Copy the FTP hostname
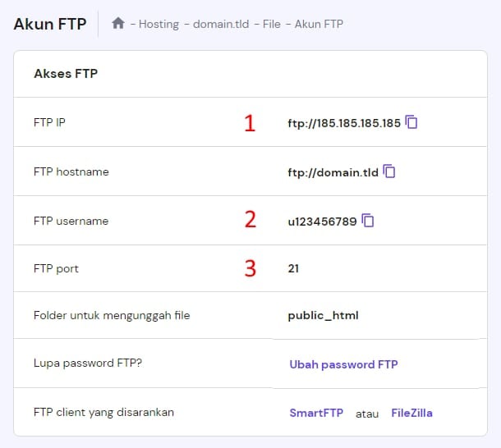The width and height of the screenshot is (501, 448). click(x=390, y=171)
